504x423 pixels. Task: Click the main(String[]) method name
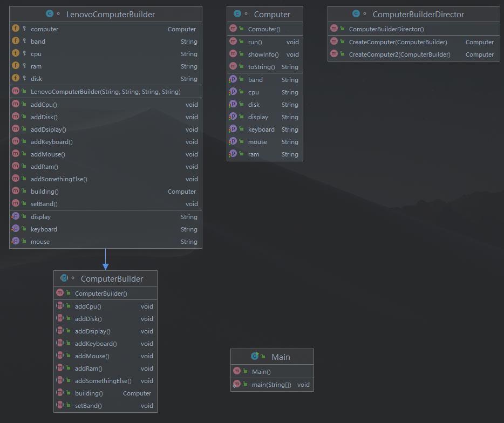click(x=271, y=385)
